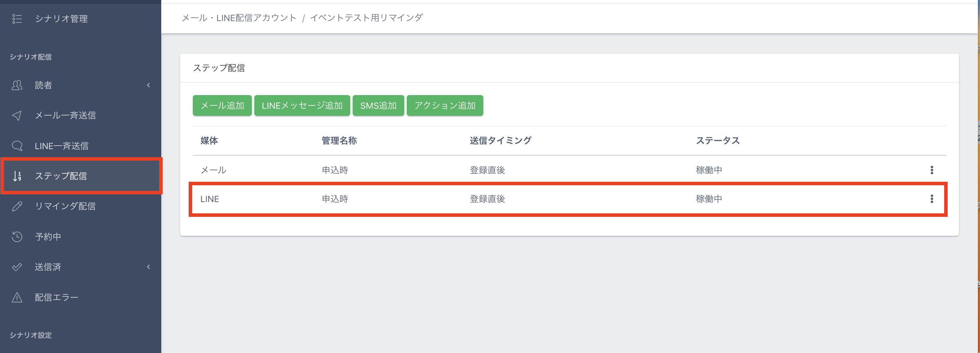Expand the 送信済 submenu chevron

[148, 267]
